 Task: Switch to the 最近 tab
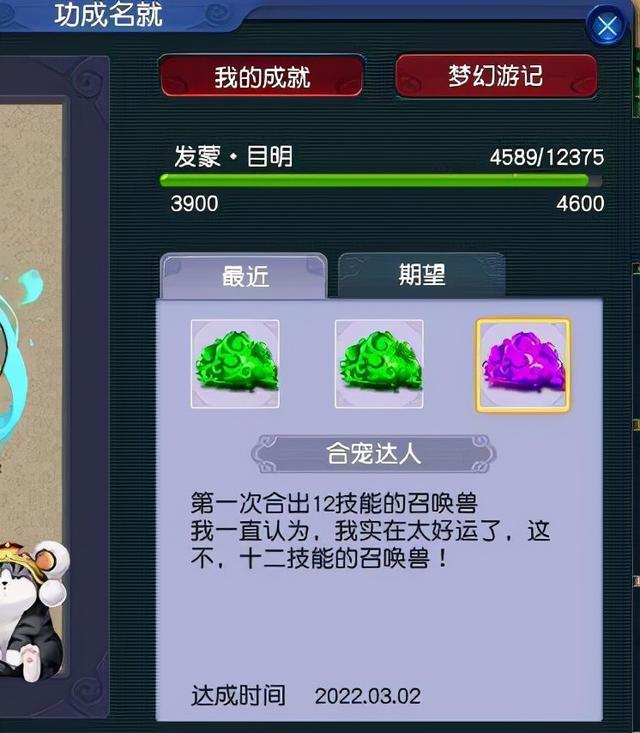click(244, 276)
